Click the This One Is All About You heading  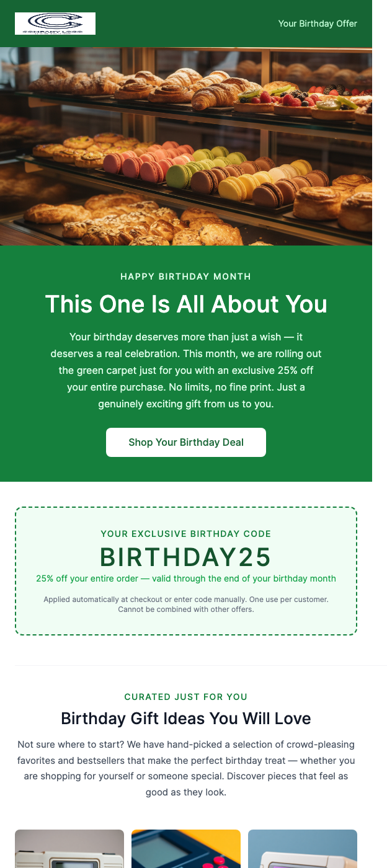pyautogui.click(x=185, y=304)
